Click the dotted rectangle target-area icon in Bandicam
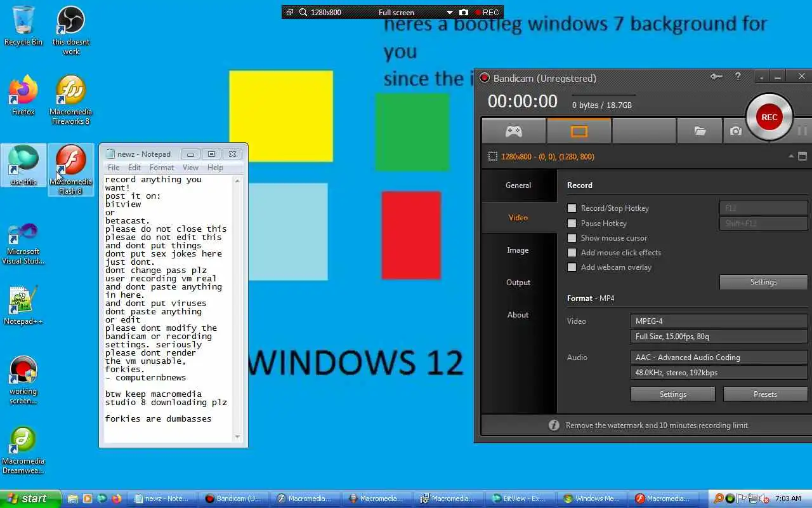This screenshot has width=812, height=508. pyautogui.click(x=492, y=156)
